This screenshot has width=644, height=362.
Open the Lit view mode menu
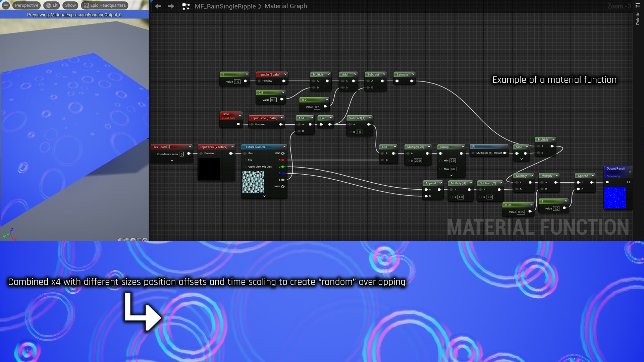[x=52, y=5]
